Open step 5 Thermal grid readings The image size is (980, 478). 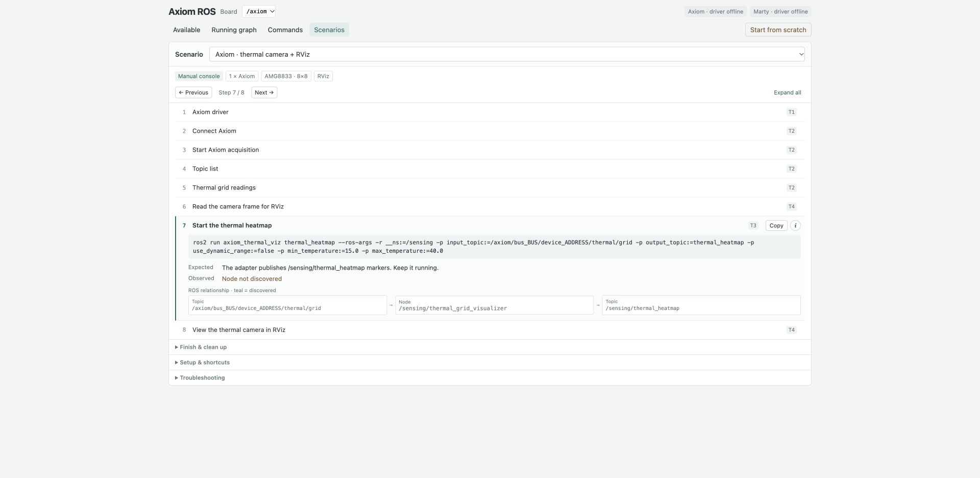(x=489, y=187)
